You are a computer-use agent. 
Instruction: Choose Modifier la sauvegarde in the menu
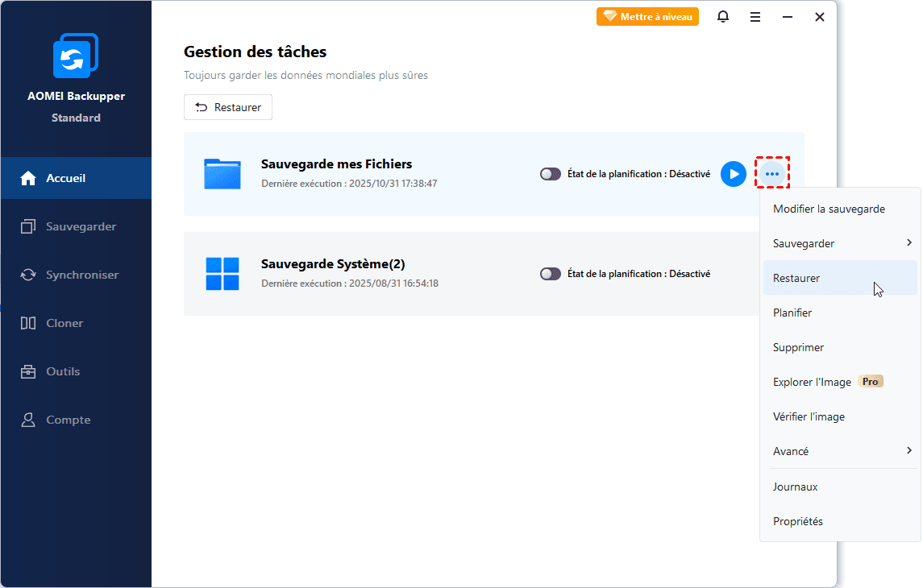[841, 209]
